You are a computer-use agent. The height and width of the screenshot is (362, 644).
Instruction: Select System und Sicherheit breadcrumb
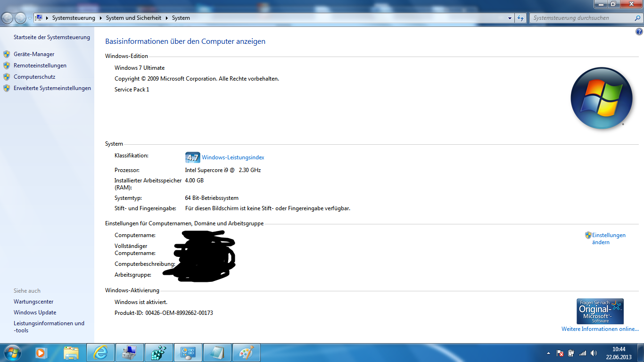point(133,18)
